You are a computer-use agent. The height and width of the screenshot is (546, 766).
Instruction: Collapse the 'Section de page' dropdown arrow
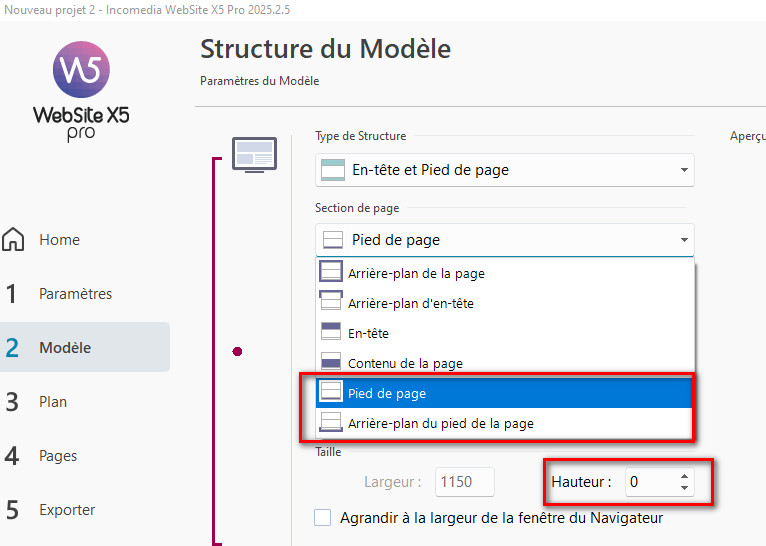pos(684,240)
